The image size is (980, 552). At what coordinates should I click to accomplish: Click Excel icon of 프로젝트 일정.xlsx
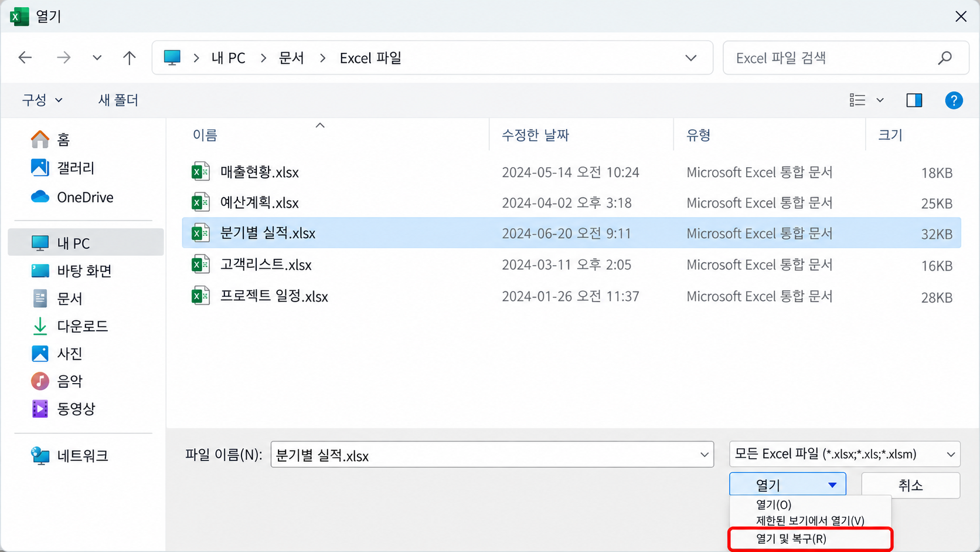pos(200,296)
